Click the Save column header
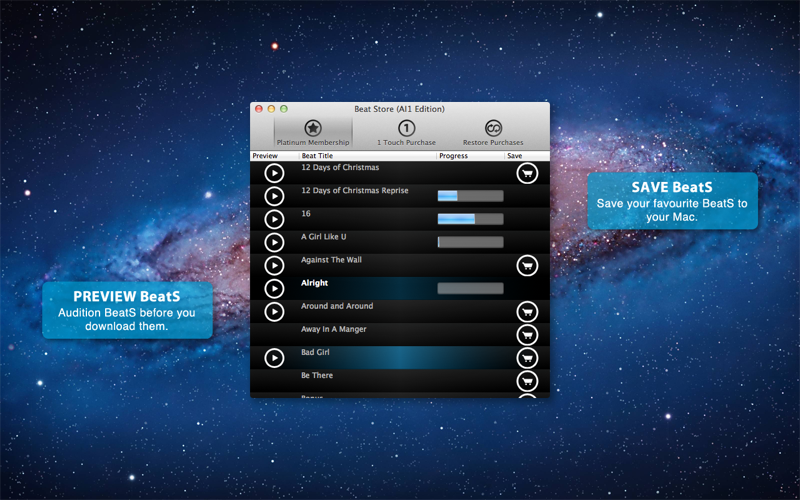Screen dimensions: 800x500 pyautogui.click(x=527, y=156)
